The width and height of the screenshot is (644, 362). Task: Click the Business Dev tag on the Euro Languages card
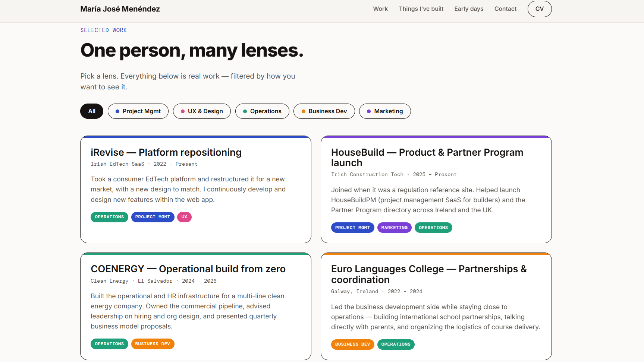coord(352,344)
